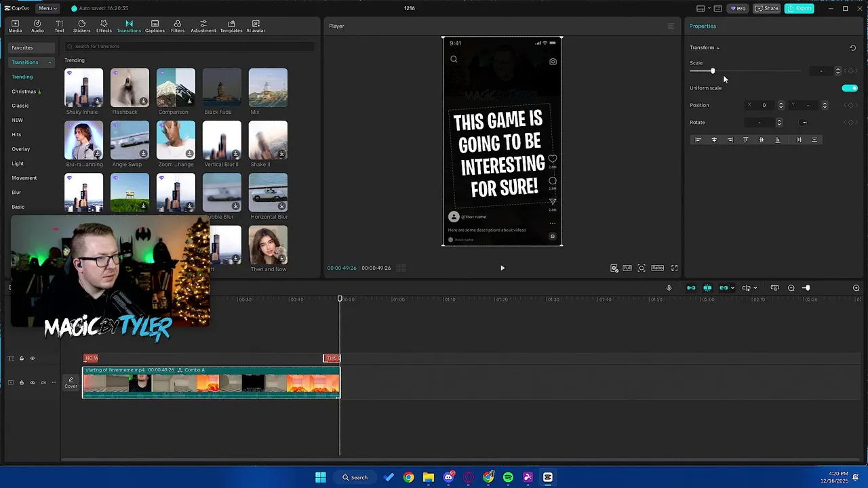This screenshot has width=868, height=488.
Task: Align the clip horizontally centered
Action: click(714, 140)
